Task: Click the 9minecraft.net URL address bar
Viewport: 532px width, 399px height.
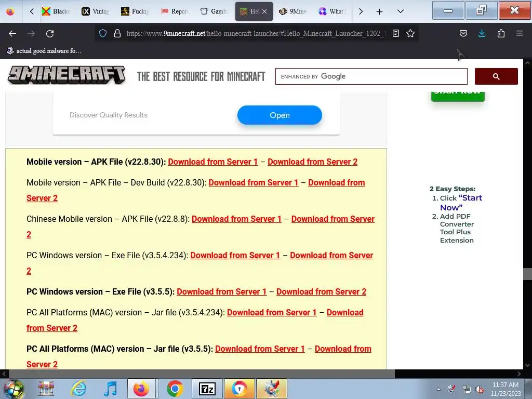Action: click(256, 33)
